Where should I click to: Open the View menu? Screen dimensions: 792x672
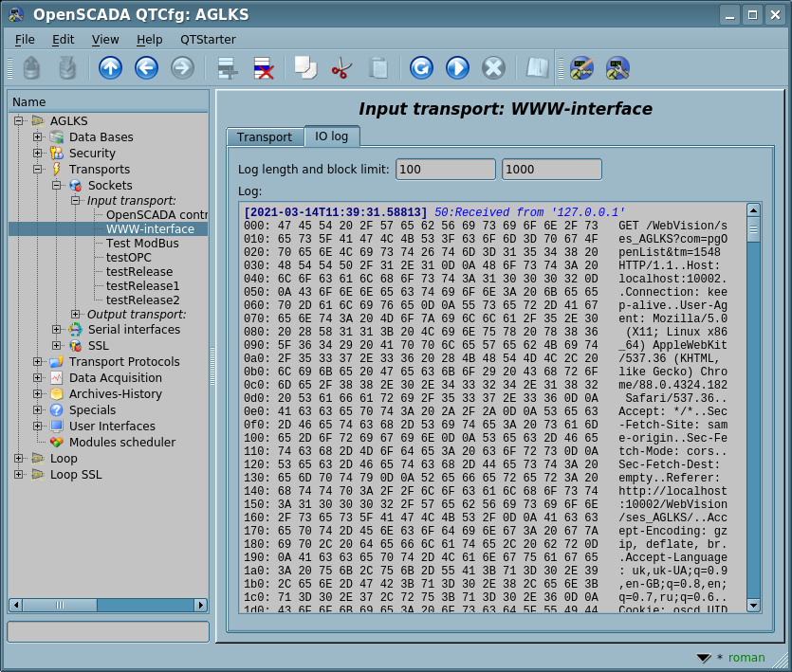(x=105, y=40)
